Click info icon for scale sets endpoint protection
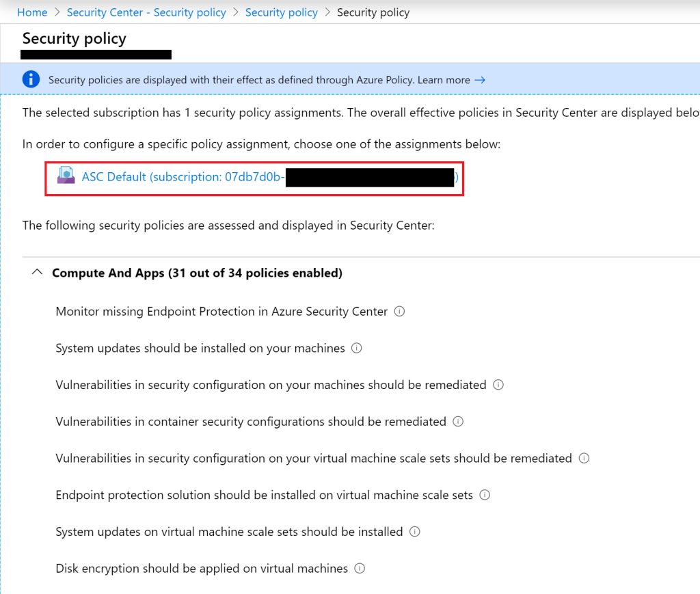This screenshot has height=594, width=700. 485,495
